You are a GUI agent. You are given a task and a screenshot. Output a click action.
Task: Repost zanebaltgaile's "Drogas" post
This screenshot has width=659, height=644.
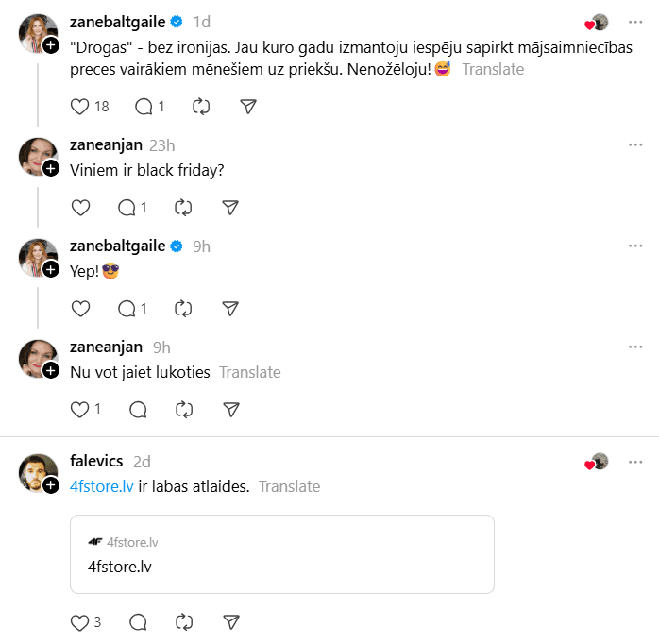coord(201,107)
